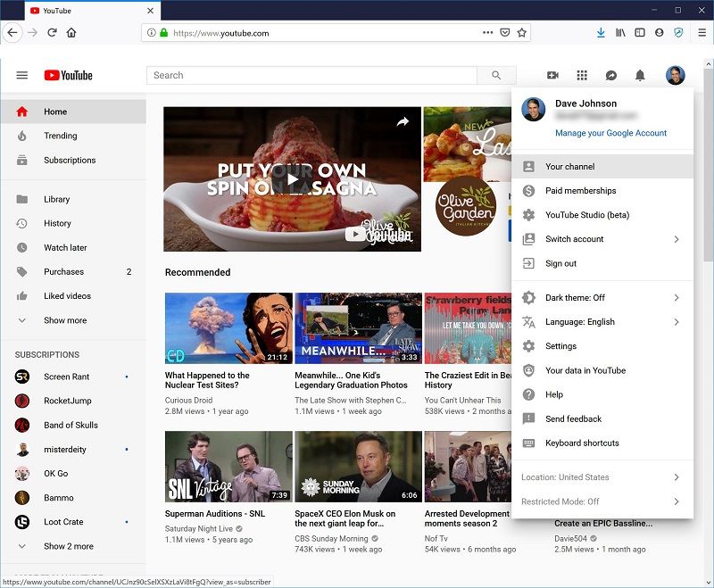Go to browser home page icon

click(x=71, y=32)
